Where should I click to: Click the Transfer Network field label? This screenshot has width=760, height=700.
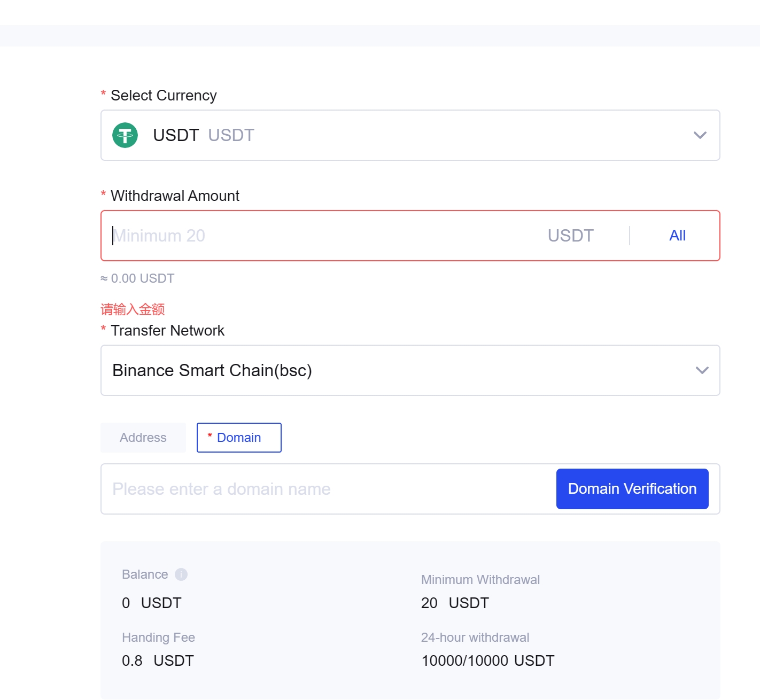point(167,331)
